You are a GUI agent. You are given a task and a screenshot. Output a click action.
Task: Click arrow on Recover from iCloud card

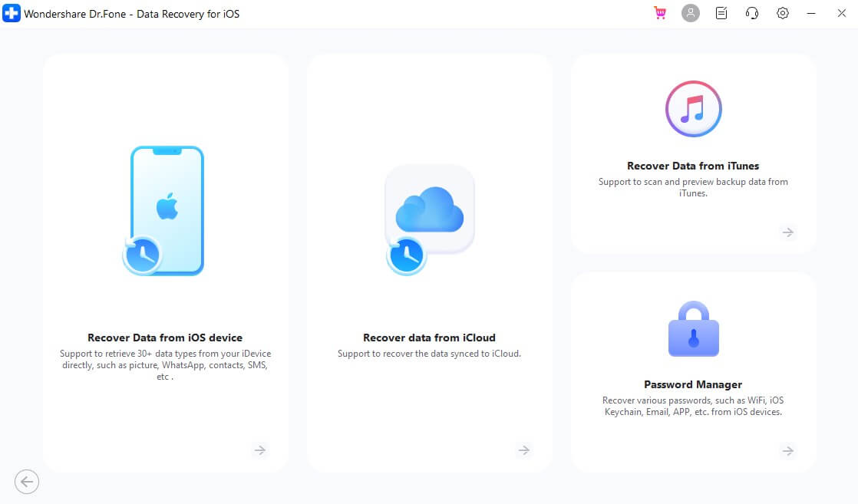coord(524,450)
